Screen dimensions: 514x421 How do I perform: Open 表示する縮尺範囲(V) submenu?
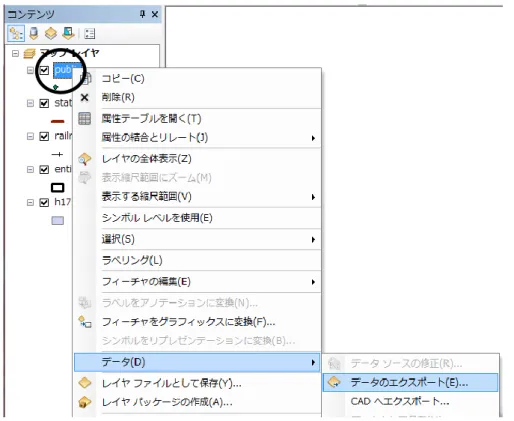click(197, 197)
